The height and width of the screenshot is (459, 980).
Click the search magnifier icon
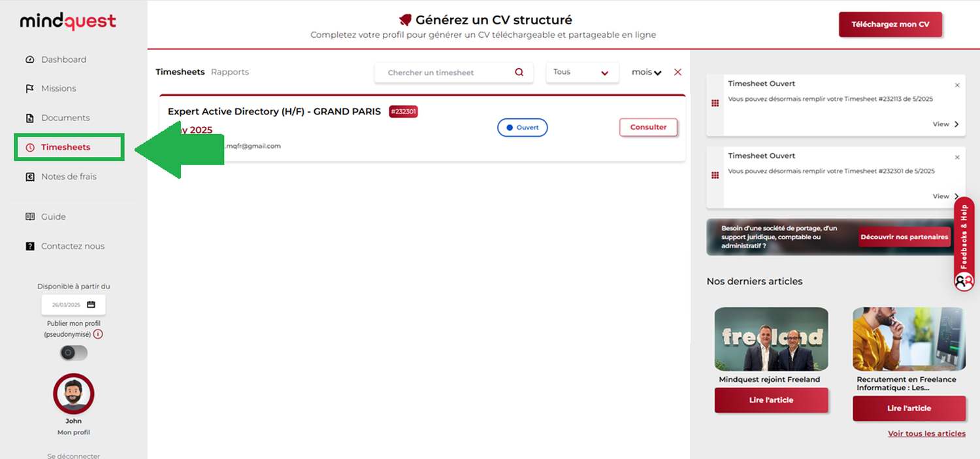pos(519,73)
